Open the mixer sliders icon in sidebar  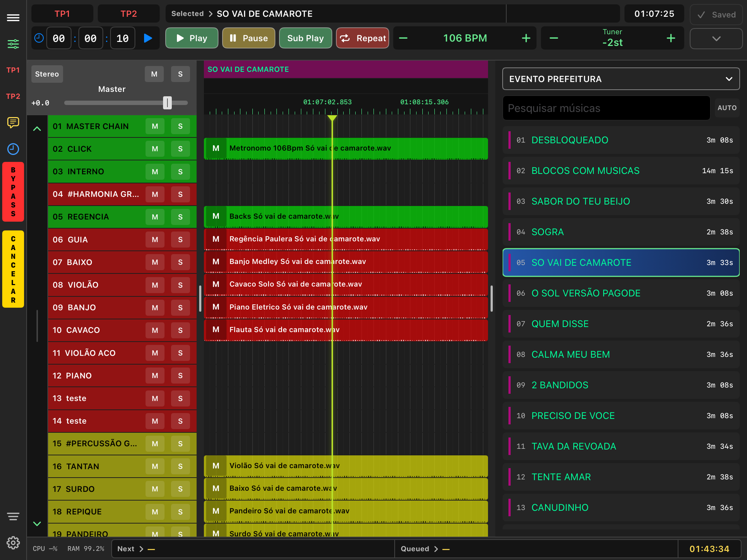coord(13,44)
